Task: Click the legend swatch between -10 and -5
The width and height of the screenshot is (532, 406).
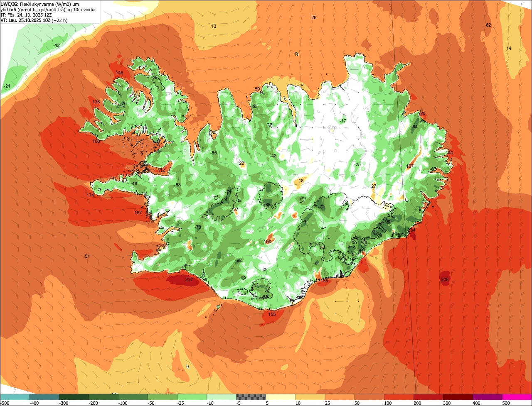Action: [222, 397]
